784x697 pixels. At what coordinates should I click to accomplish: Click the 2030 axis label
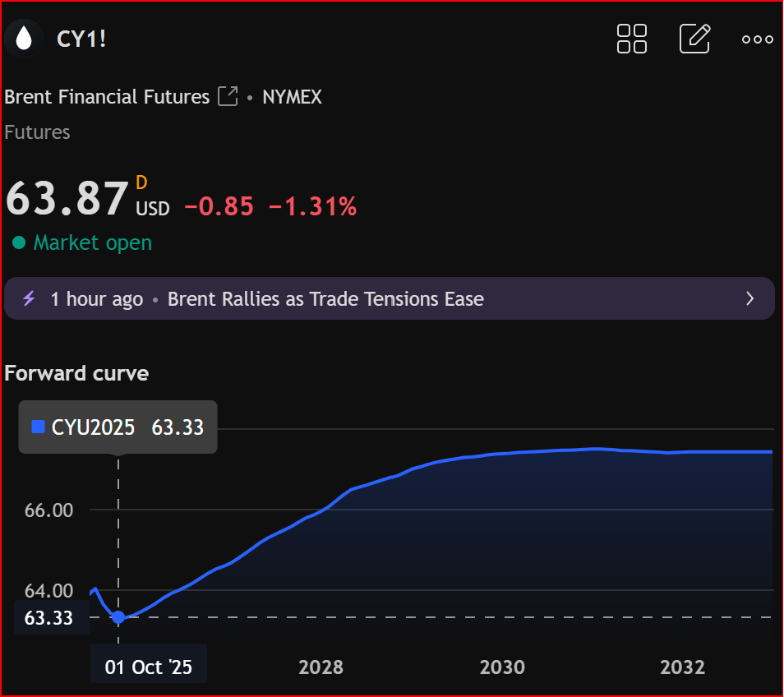coord(502,667)
